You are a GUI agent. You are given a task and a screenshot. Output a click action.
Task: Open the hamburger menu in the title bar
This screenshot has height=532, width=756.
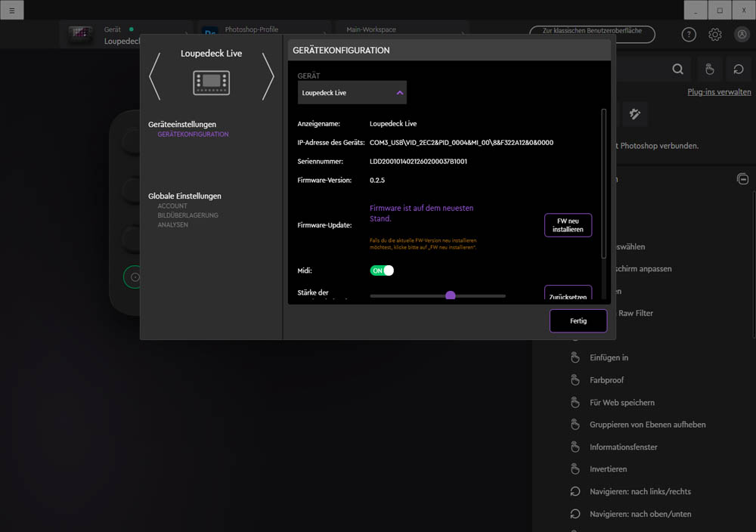pyautogui.click(x=12, y=10)
